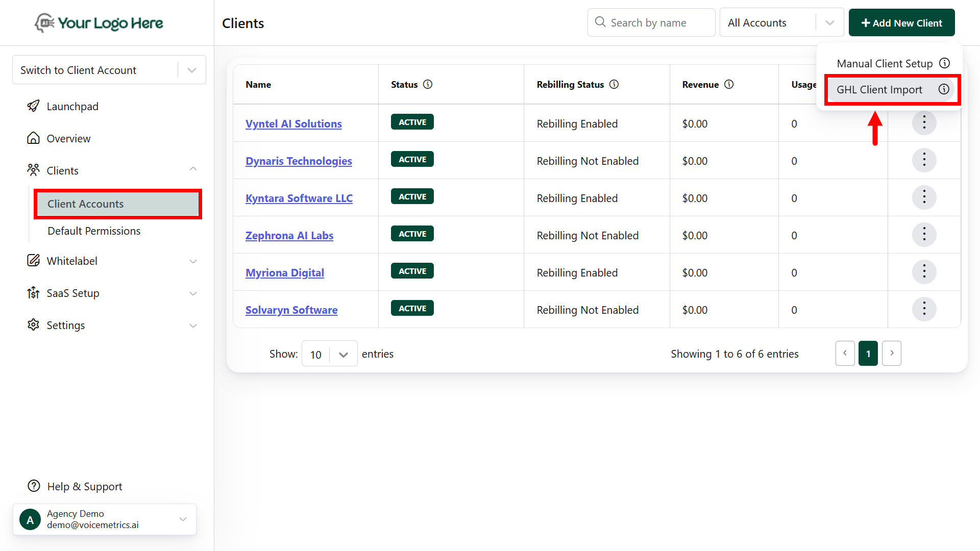
Task: Open the Vyntel AI Solutions client link
Action: click(293, 124)
